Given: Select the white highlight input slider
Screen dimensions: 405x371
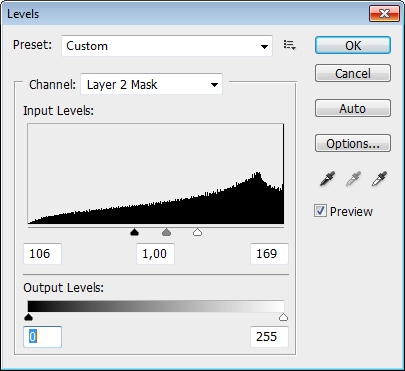Looking at the screenshot, I should 197,232.
